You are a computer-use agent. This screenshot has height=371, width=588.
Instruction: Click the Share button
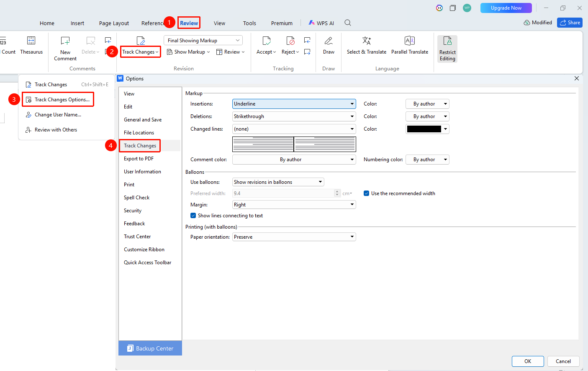(570, 23)
